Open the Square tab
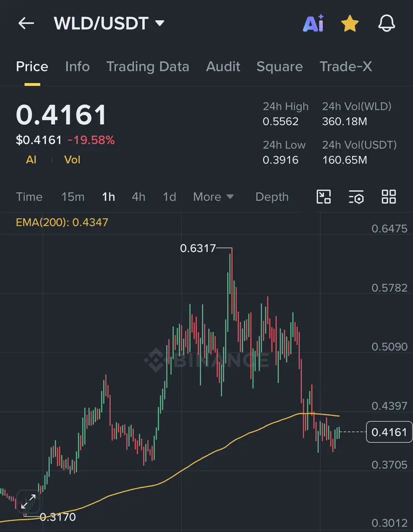The width and height of the screenshot is (413, 532). tap(279, 67)
